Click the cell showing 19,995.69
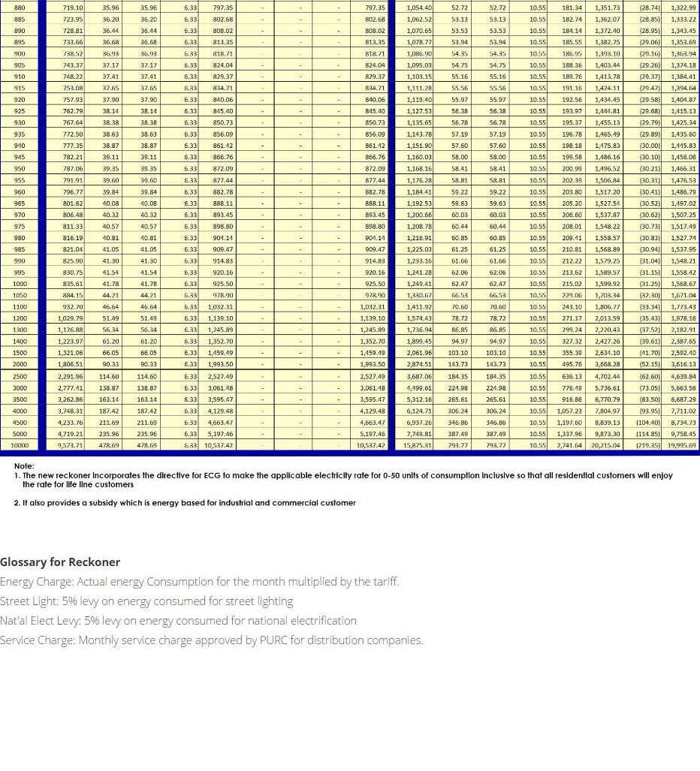Screen dimensions: 700x771 tap(681, 445)
